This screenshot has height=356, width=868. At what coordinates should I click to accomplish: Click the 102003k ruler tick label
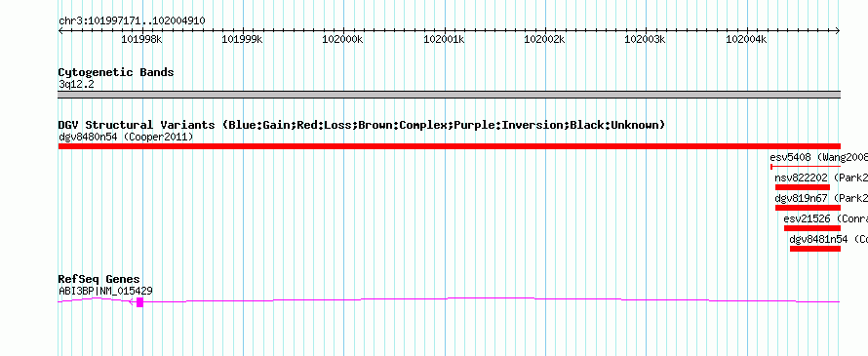point(645,39)
